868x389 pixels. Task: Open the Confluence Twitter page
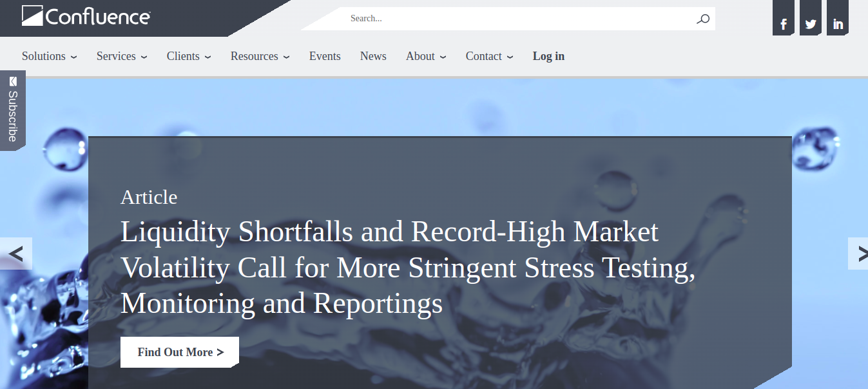pos(811,19)
